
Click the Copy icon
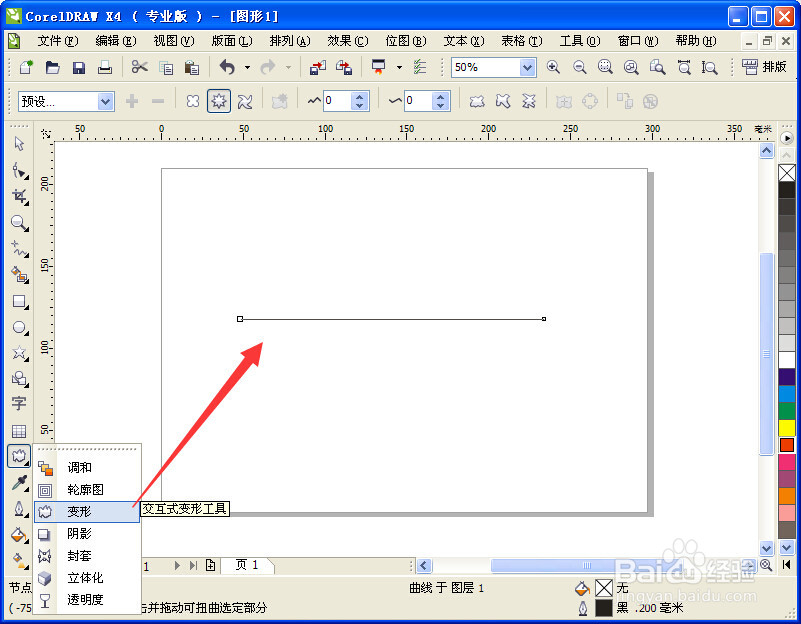(166, 67)
